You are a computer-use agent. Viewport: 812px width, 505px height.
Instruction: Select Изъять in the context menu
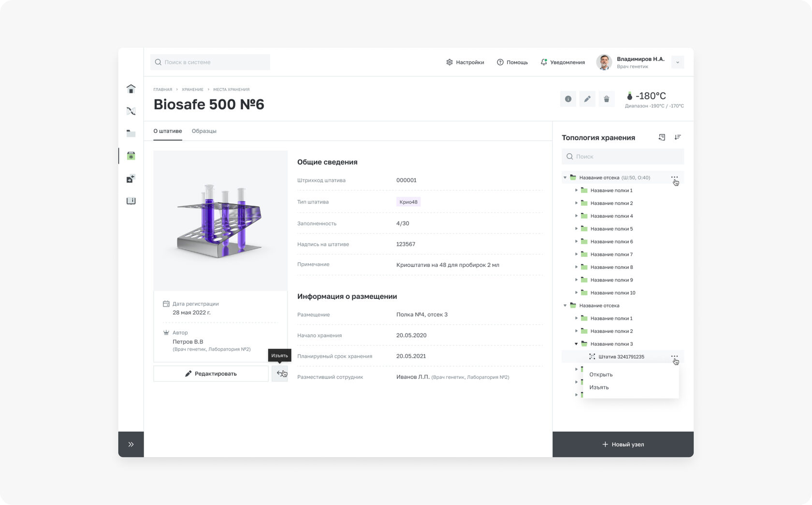[599, 387]
